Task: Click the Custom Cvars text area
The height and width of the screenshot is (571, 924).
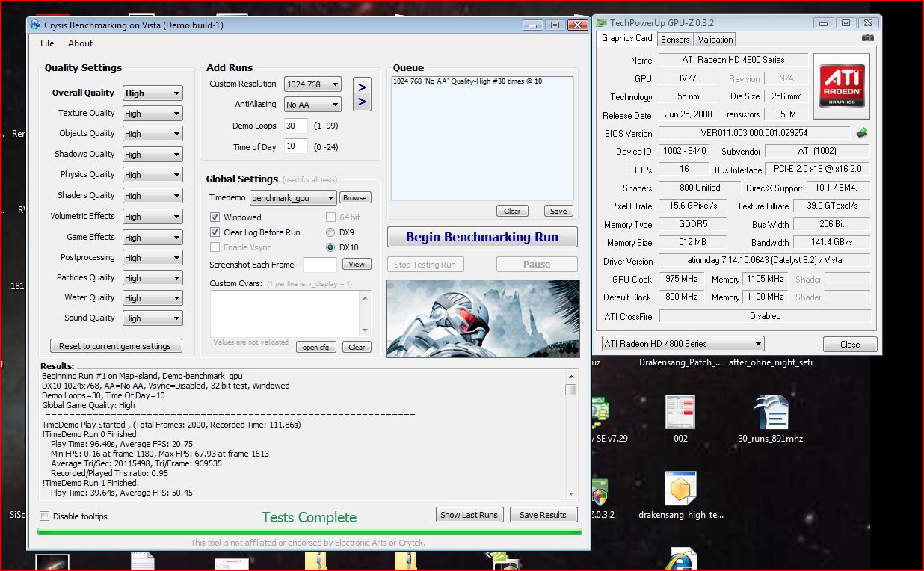Action: click(x=286, y=313)
